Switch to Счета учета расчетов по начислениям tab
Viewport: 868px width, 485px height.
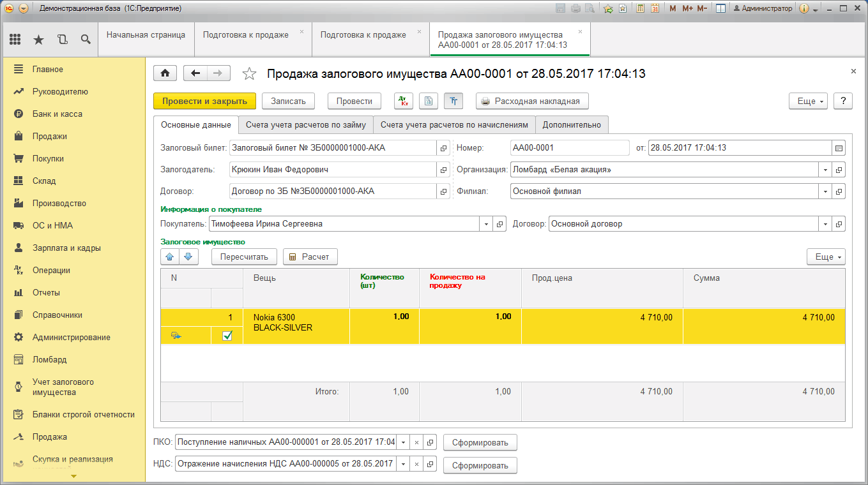(454, 124)
